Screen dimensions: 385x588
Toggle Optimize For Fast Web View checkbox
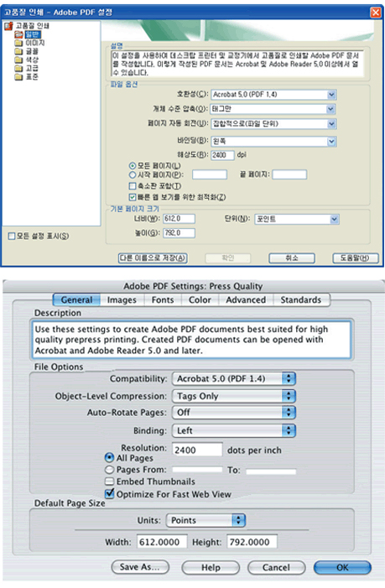tap(110, 494)
